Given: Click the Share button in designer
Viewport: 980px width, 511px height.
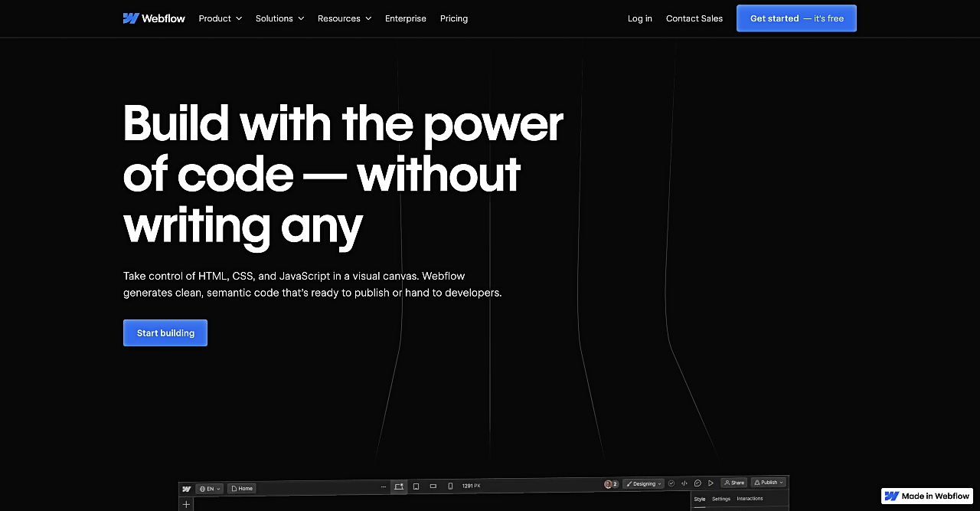Looking at the screenshot, I should pyautogui.click(x=734, y=483).
